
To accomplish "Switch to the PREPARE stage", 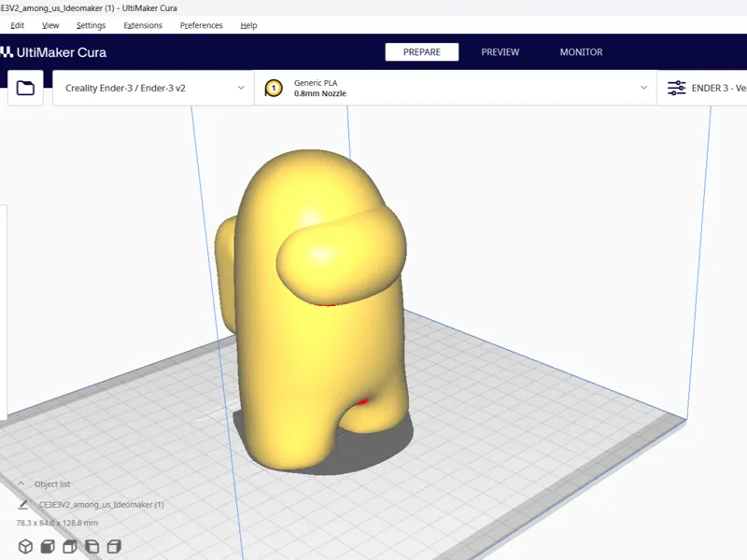I will [422, 52].
